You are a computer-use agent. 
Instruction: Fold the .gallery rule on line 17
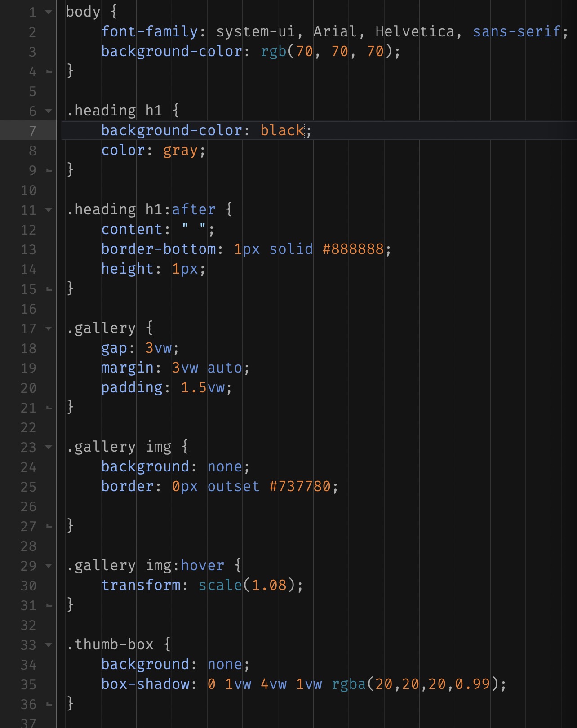click(x=49, y=328)
